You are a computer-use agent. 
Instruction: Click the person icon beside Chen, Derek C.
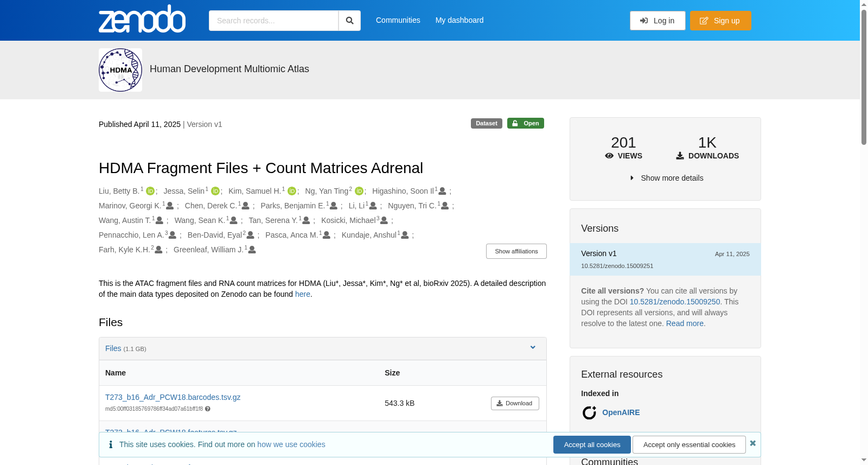[x=246, y=206]
